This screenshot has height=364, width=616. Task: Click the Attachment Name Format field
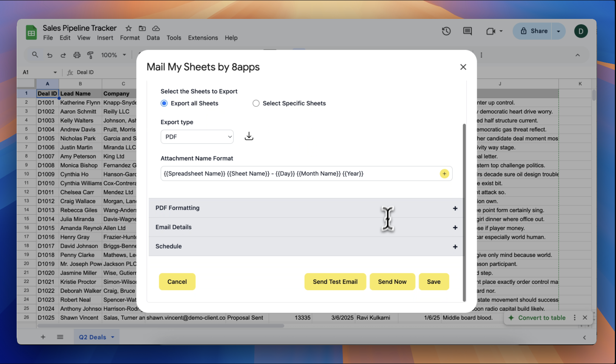[299, 174]
